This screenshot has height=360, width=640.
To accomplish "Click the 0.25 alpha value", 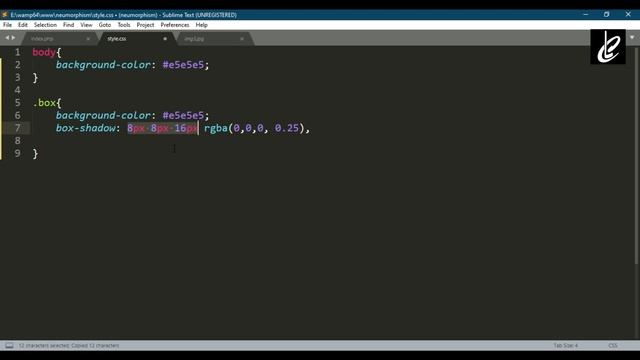I will pyautogui.click(x=287, y=128).
